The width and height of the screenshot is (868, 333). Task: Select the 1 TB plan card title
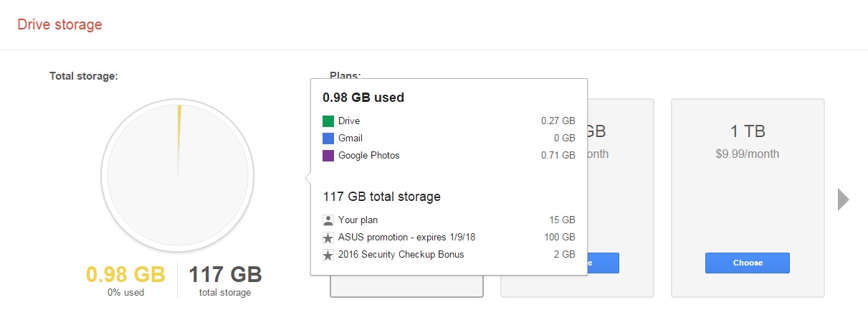748,131
